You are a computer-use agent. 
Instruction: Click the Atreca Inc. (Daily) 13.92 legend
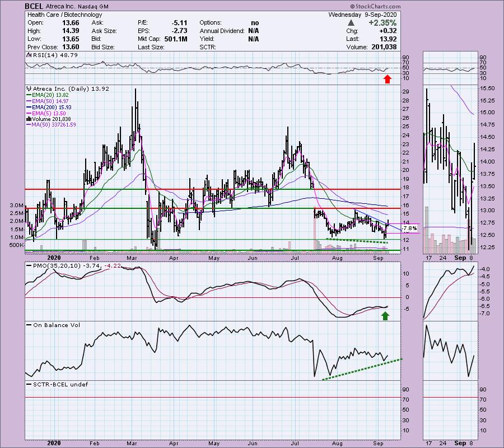[71, 88]
